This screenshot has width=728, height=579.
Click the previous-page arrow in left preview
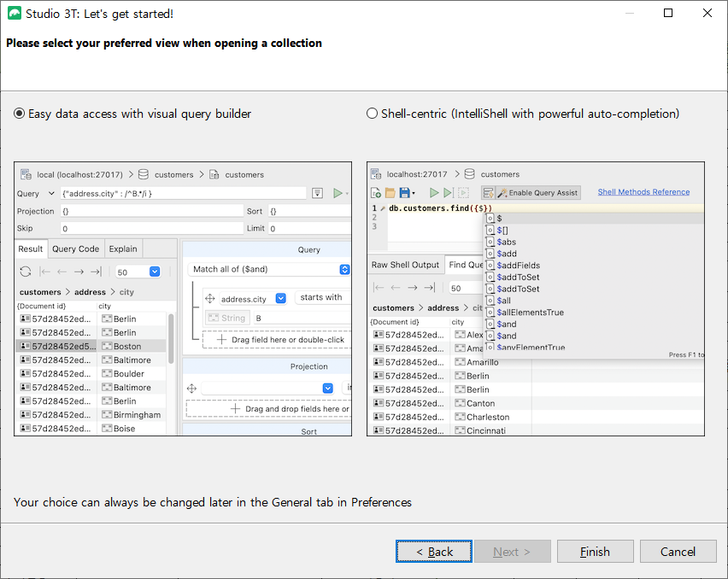62,272
